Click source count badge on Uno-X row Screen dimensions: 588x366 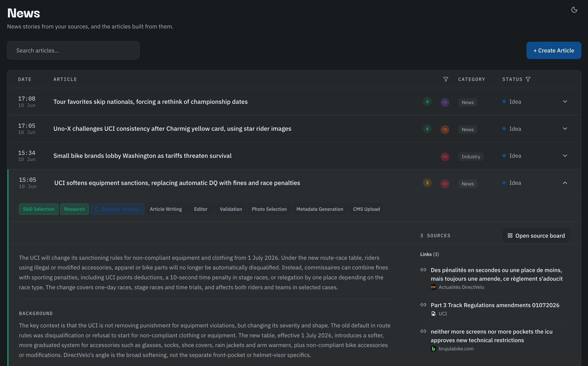tap(427, 129)
